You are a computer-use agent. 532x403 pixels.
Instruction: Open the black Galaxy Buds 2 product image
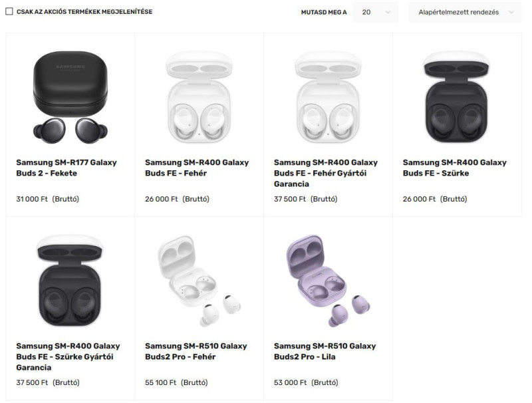pyautogui.click(x=70, y=97)
